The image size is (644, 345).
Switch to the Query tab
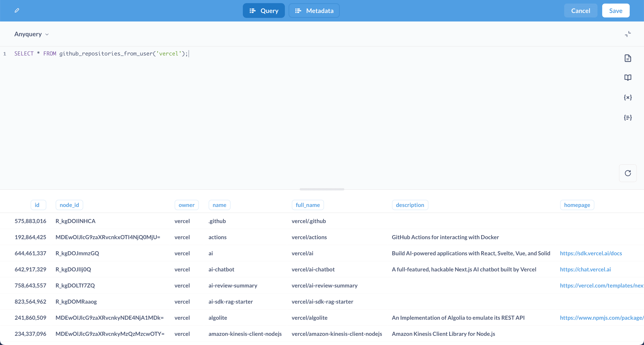[264, 11]
